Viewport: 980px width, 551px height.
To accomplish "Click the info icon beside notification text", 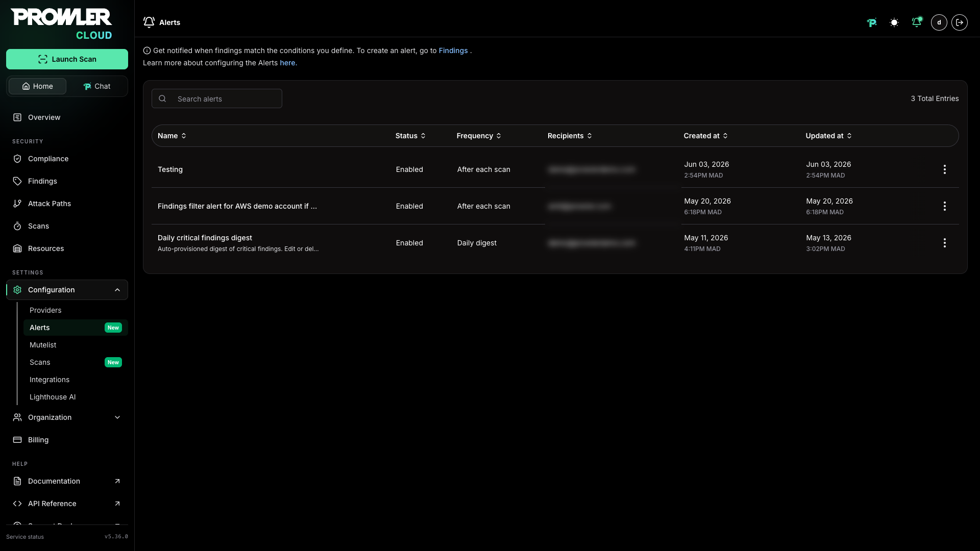I will [x=147, y=51].
